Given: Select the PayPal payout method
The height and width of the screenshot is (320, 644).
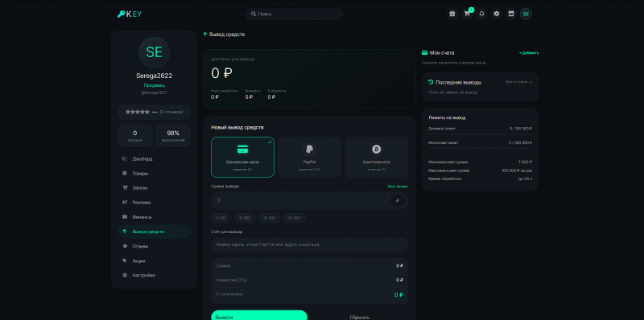Looking at the screenshot, I should click(x=309, y=157).
